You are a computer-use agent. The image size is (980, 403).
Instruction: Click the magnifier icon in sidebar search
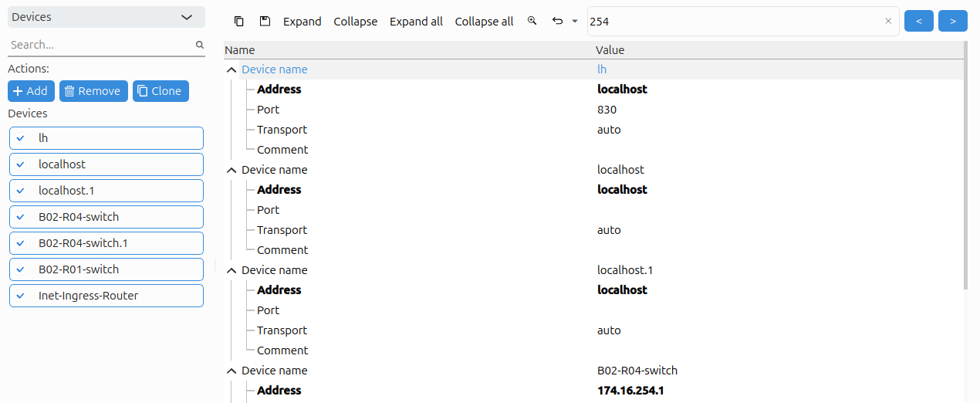[x=200, y=45]
